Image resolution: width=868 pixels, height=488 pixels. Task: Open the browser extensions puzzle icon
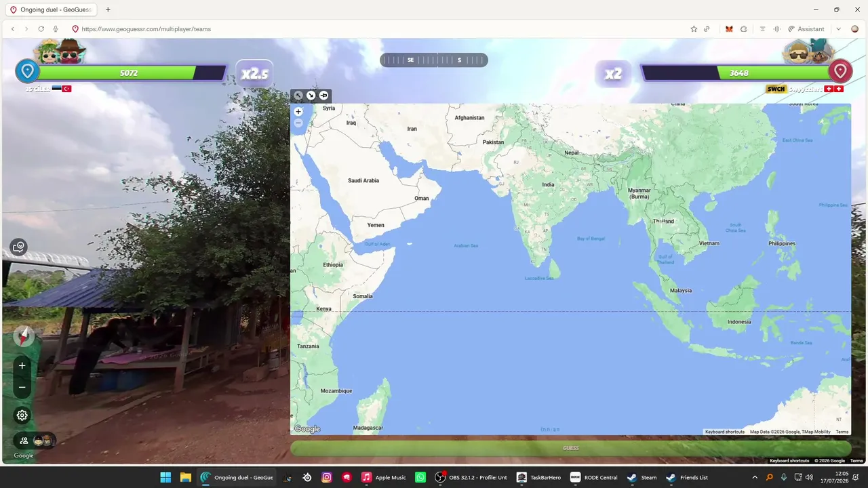pos(743,29)
